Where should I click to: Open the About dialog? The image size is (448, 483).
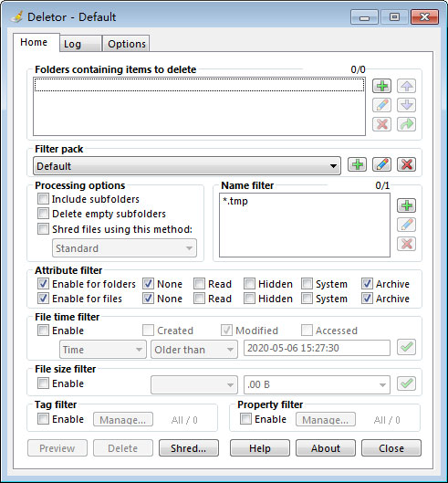[x=326, y=448]
